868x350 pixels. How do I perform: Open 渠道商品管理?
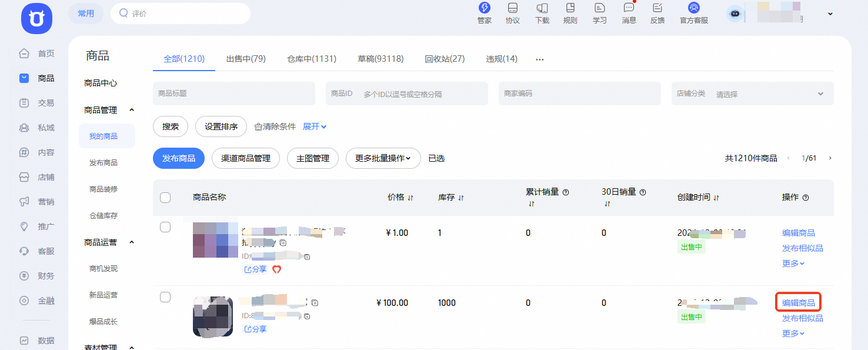[x=246, y=158]
